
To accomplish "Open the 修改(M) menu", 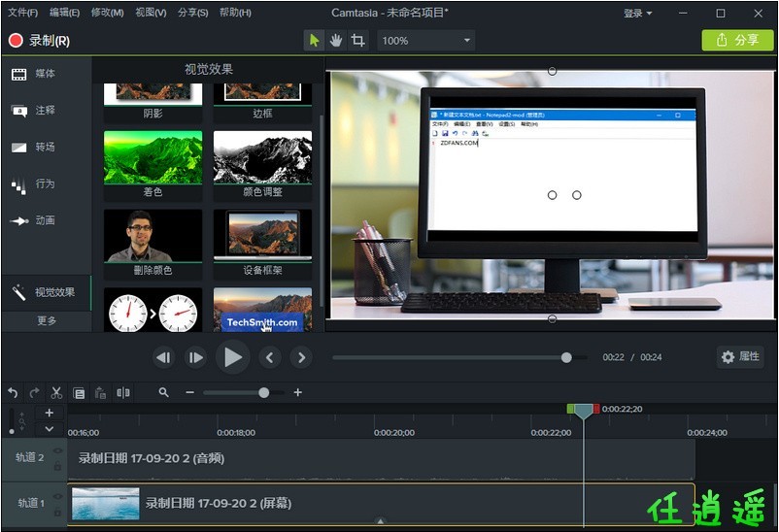I will (x=107, y=13).
